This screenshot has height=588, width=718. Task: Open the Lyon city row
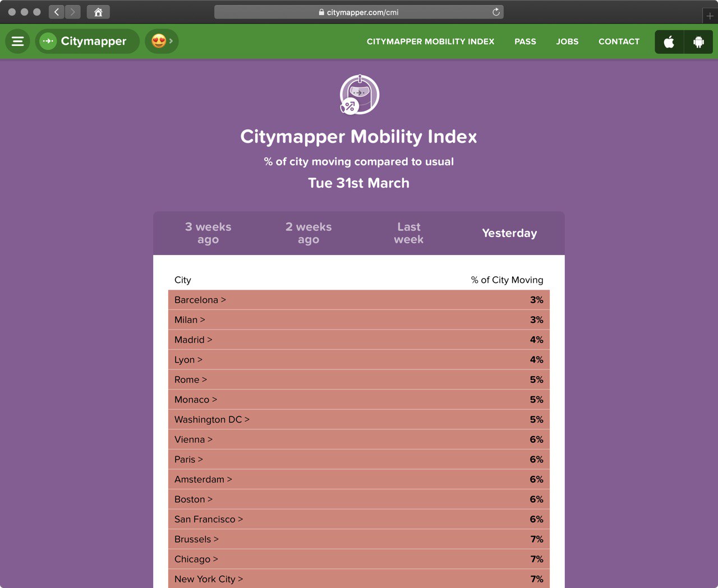[359, 360]
